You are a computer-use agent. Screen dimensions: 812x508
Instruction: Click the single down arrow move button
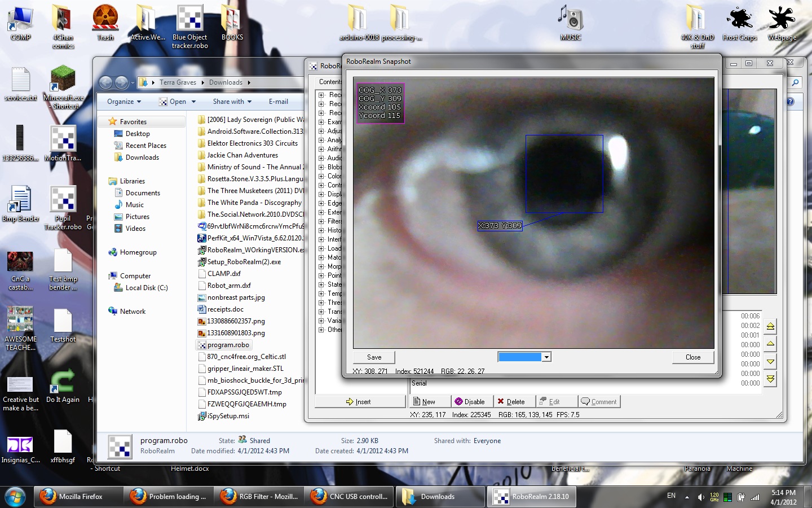coord(770,361)
